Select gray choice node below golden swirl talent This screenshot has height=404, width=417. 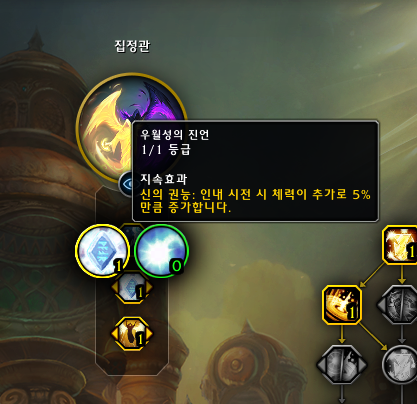pyautogui.click(x=342, y=364)
